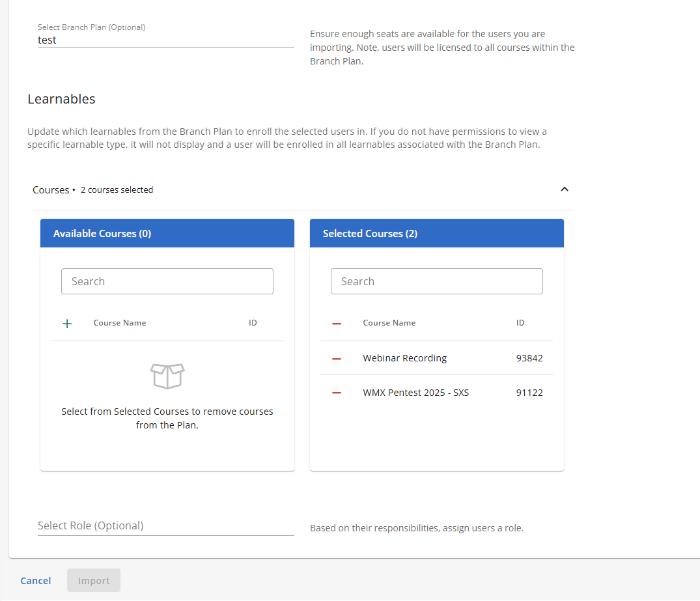Click ID column header in Available Courses

(253, 323)
